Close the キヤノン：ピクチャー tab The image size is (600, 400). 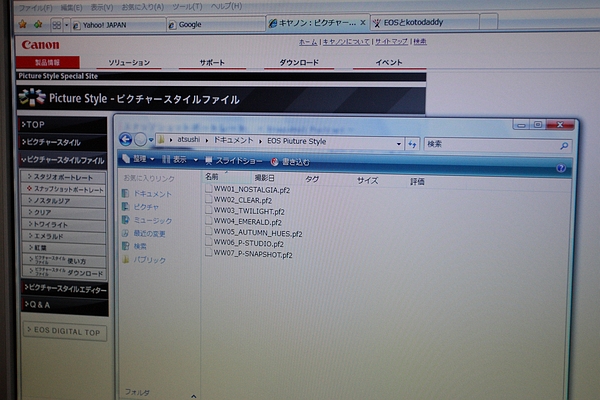(x=363, y=23)
